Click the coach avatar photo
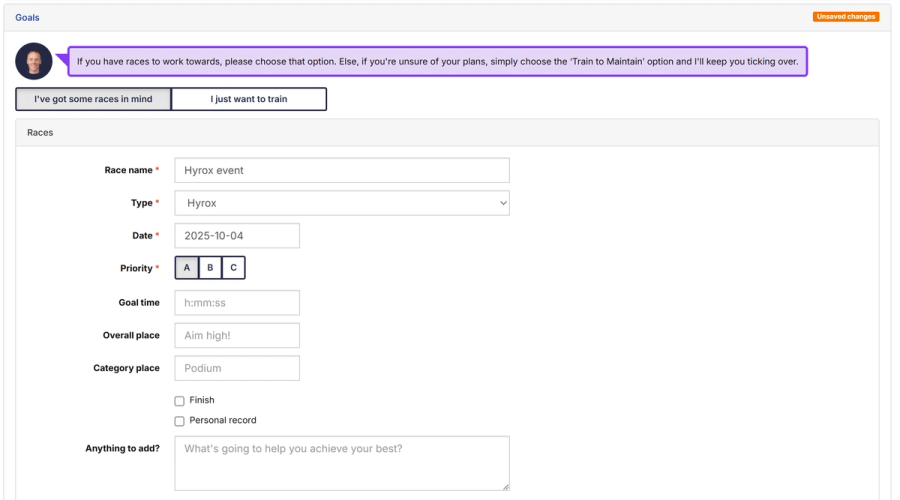The height and width of the screenshot is (500, 900). pyautogui.click(x=34, y=61)
